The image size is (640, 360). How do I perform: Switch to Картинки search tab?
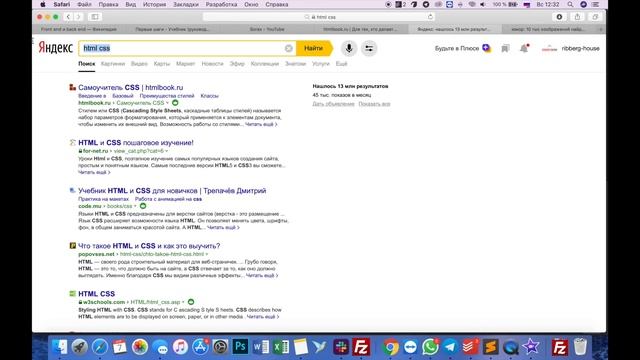tap(113, 64)
